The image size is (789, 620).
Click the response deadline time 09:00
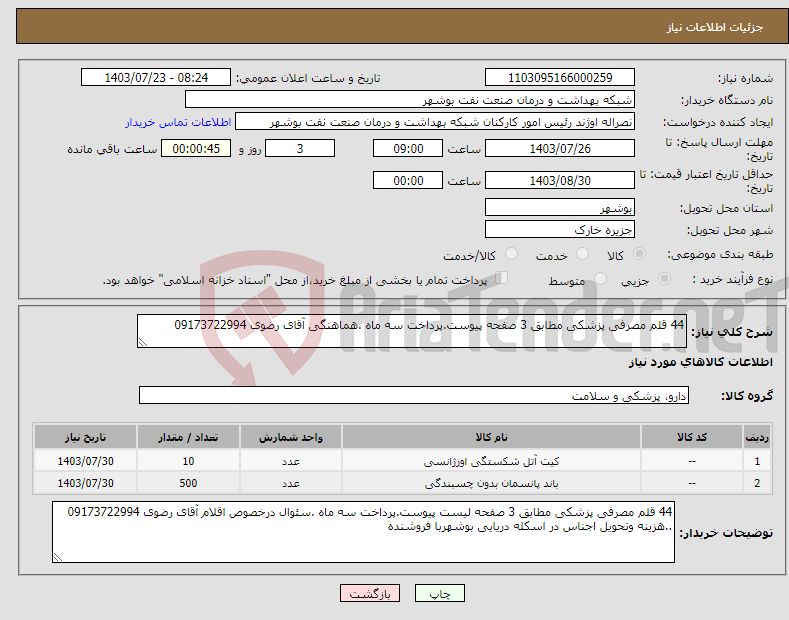(x=408, y=148)
